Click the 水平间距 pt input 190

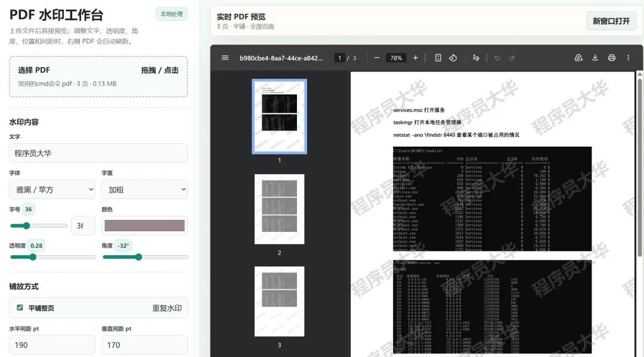click(x=52, y=345)
